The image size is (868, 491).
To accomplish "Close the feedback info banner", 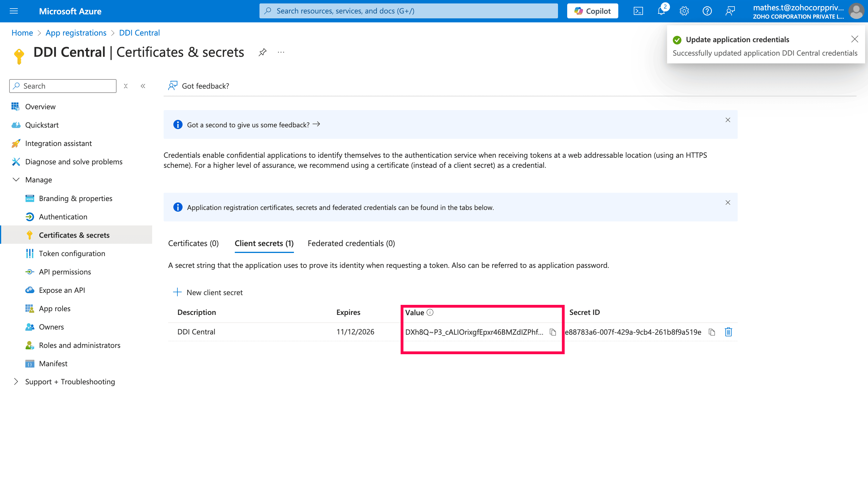I will coord(728,120).
